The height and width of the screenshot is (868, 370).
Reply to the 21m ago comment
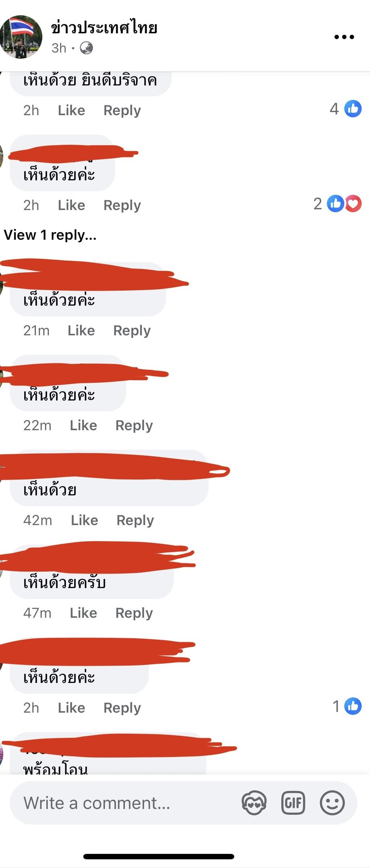[132, 331]
